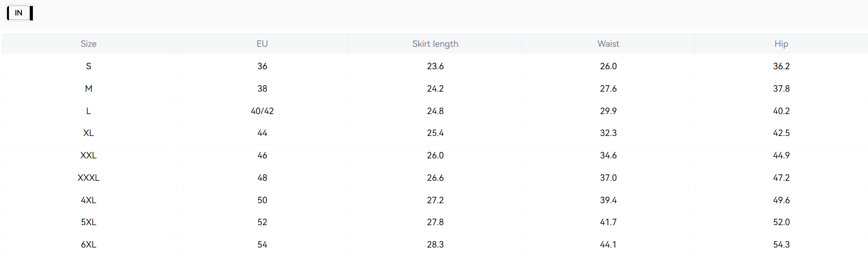This screenshot has height=259, width=868.
Task: Select the size L row label
Action: (89, 111)
